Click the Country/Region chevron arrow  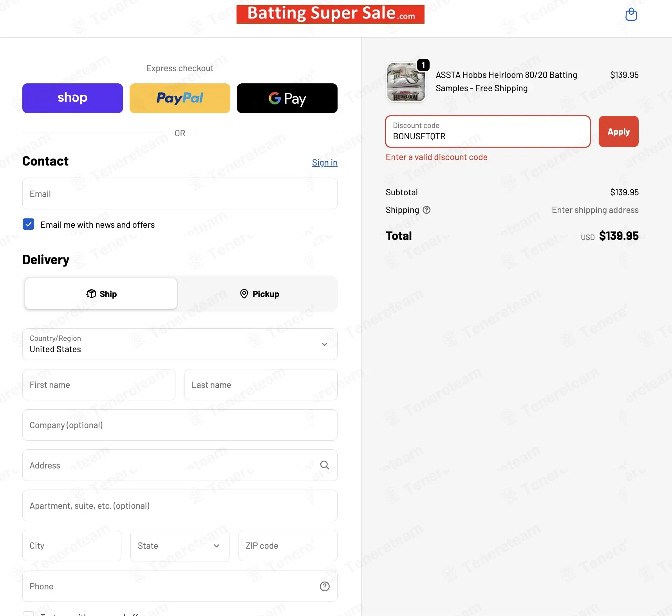325,344
